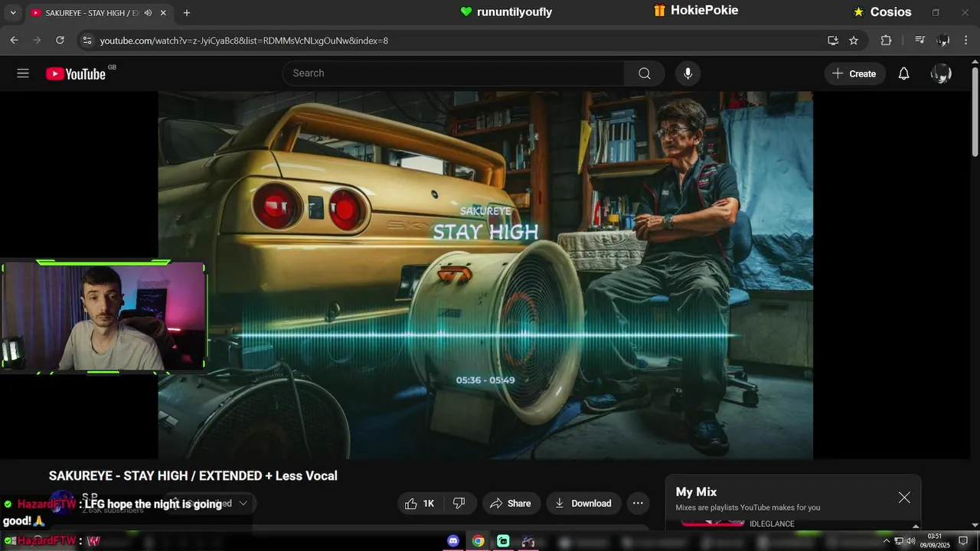View site information icon in address bar
Viewport: 980px width, 551px height.
pos(87,41)
